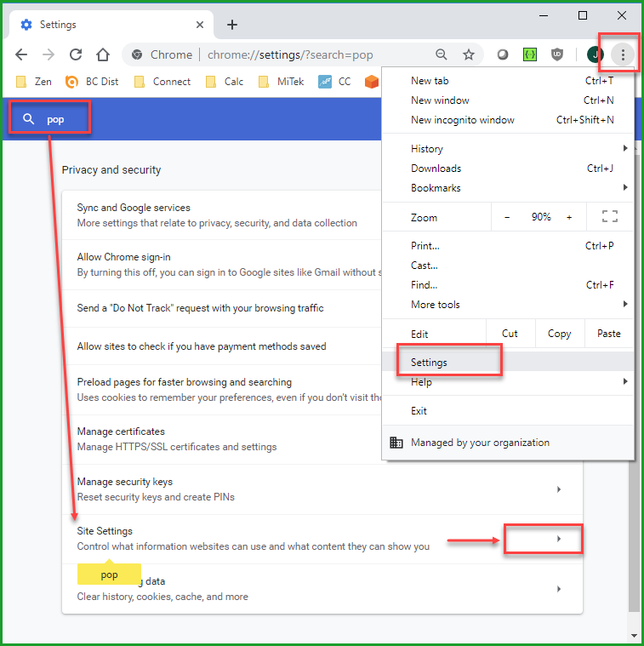Expand the Help submenu

point(508,382)
